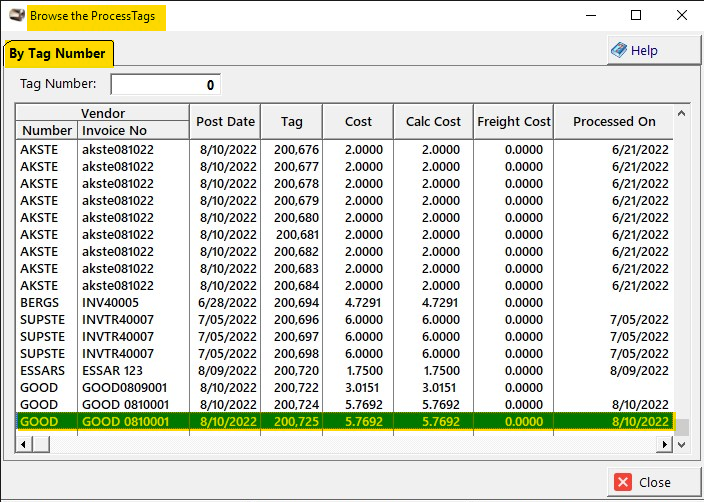Click post date 6/28/2022 cell
The height and width of the screenshot is (502, 704).
tap(227, 303)
